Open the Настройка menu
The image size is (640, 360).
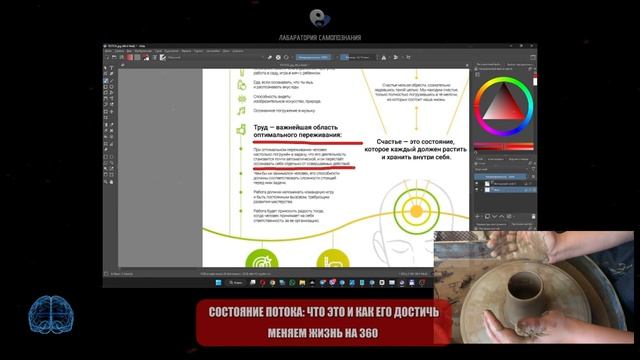tap(213, 51)
